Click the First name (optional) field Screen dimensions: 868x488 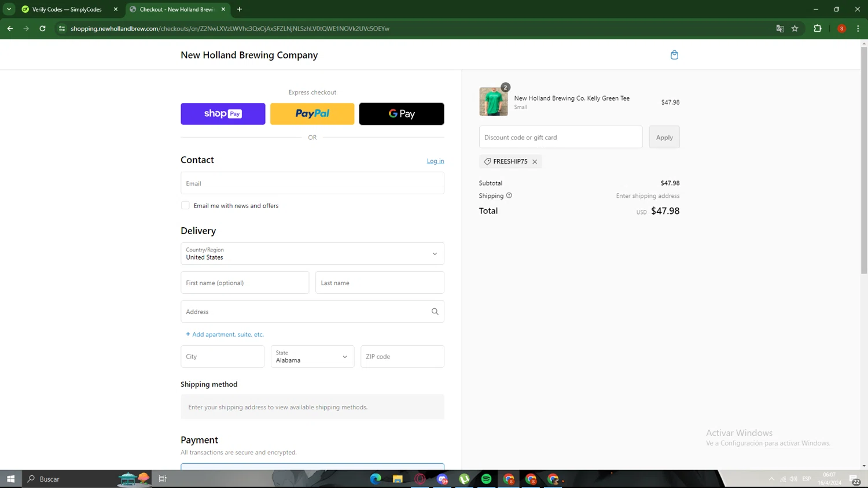click(245, 283)
